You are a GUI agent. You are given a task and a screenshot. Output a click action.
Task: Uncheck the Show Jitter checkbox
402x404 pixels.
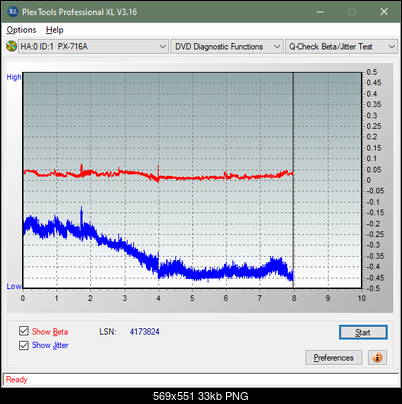coord(24,345)
